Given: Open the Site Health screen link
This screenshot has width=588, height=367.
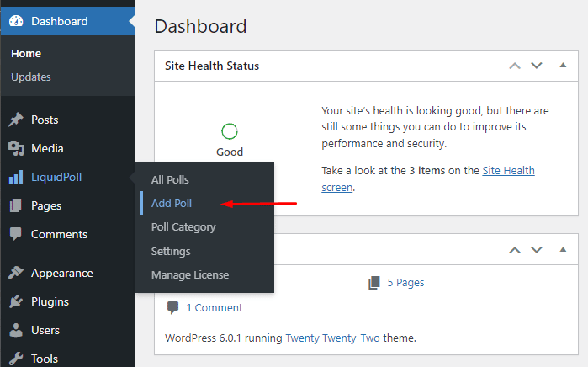Looking at the screenshot, I should (x=428, y=178).
